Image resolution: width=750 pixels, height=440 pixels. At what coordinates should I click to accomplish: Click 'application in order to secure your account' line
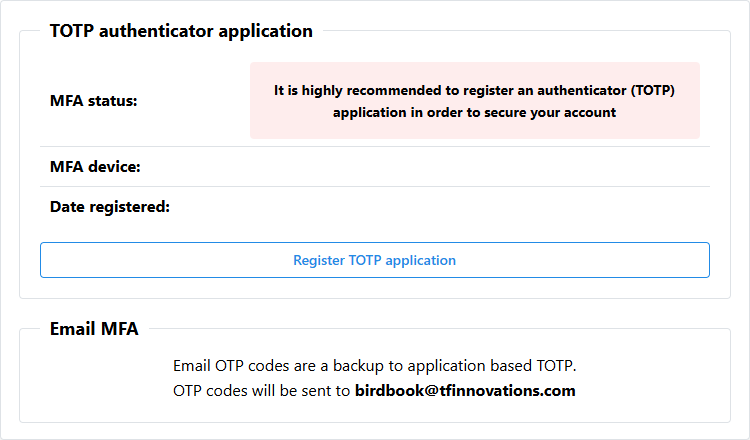pyautogui.click(x=474, y=113)
